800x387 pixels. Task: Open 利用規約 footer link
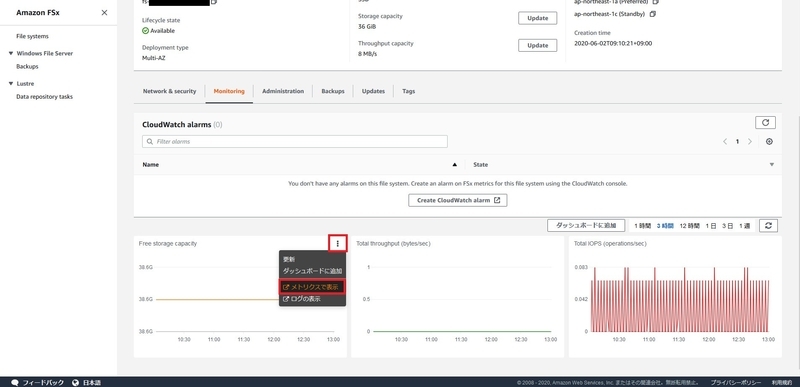[782, 382]
